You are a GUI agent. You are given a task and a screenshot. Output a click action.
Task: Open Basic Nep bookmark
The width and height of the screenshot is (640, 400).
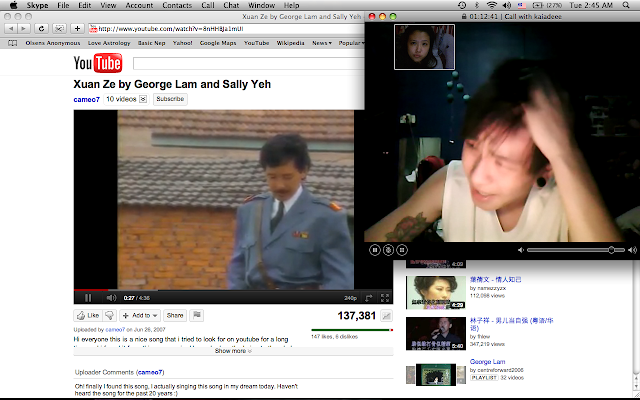[x=151, y=43]
